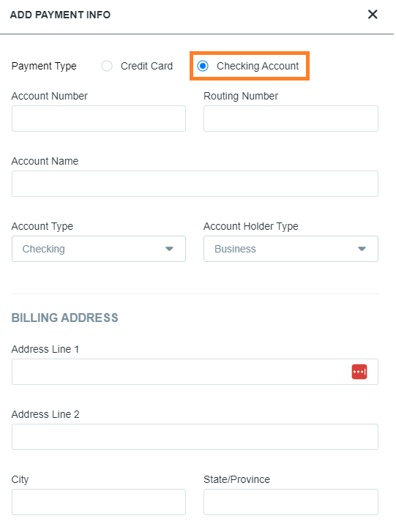Click the arrow beside Business
This screenshot has width=396, height=532.
pos(363,250)
